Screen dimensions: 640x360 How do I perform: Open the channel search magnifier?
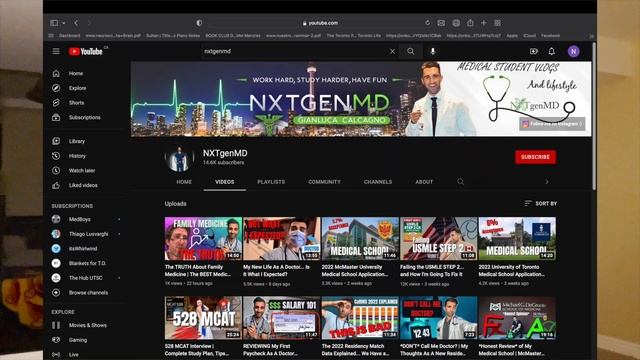(460, 182)
